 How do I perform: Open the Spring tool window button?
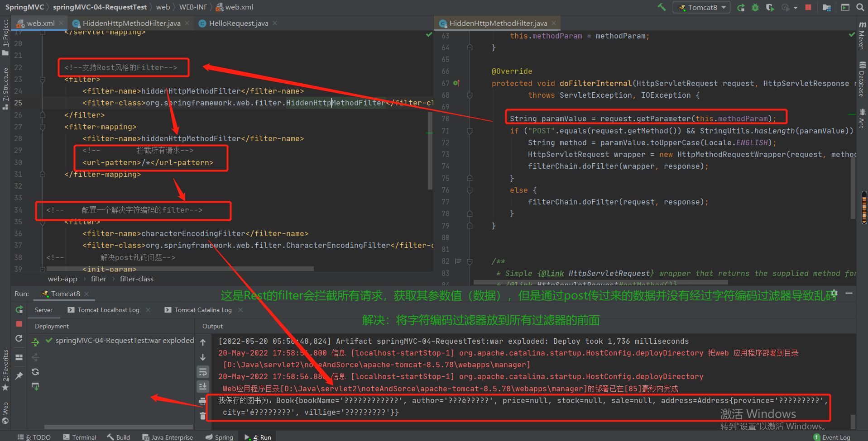tap(219, 437)
